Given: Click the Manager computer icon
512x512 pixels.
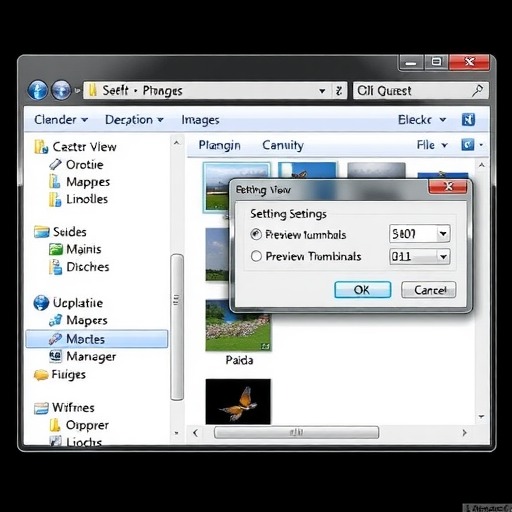Looking at the screenshot, I should pyautogui.click(x=55, y=356).
